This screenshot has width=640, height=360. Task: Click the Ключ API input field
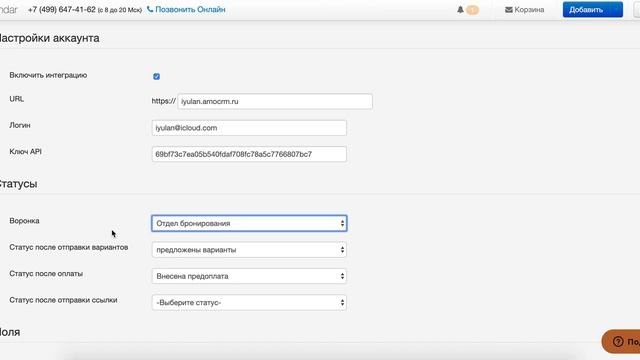[x=249, y=154]
